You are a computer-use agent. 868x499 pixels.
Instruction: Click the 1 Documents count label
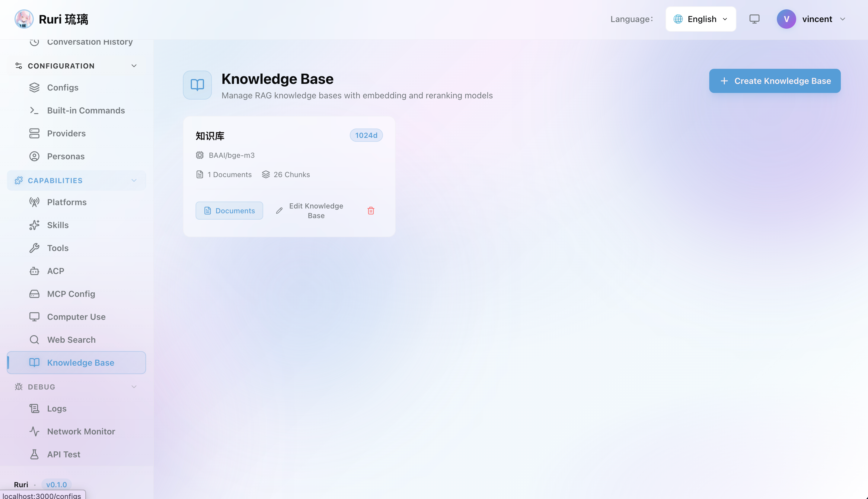tap(230, 174)
